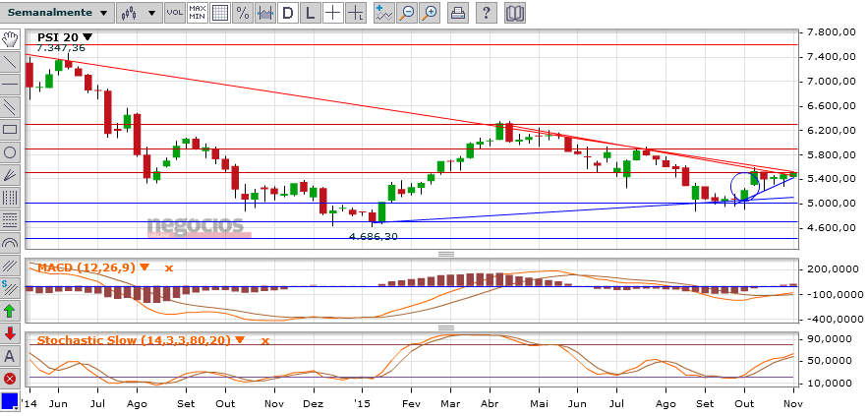Image resolution: width=868 pixels, height=416 pixels.
Task: Select the trend line drawing tool
Action: [x=10, y=62]
